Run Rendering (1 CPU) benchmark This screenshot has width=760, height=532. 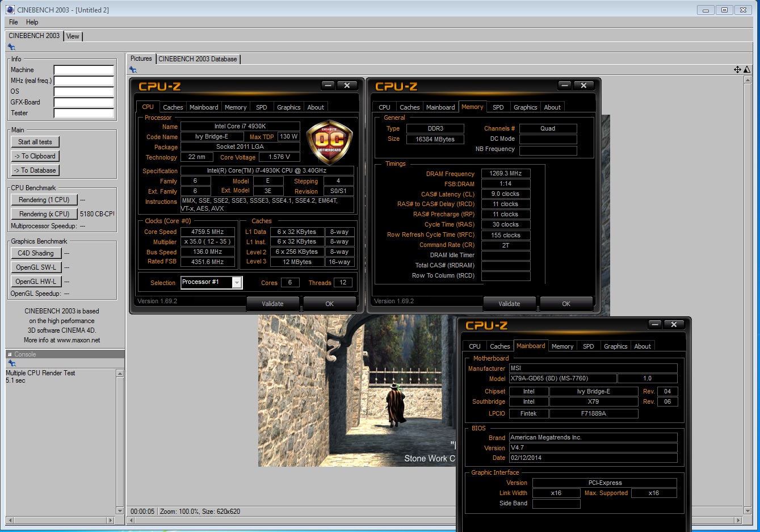(x=44, y=200)
